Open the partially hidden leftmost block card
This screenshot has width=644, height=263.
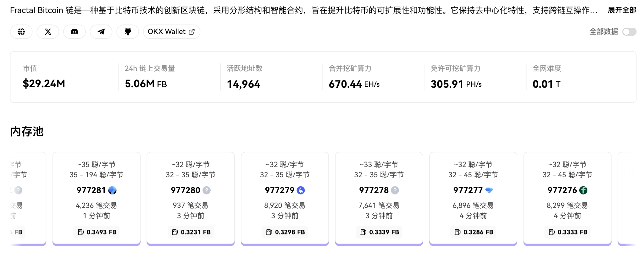click(28, 198)
